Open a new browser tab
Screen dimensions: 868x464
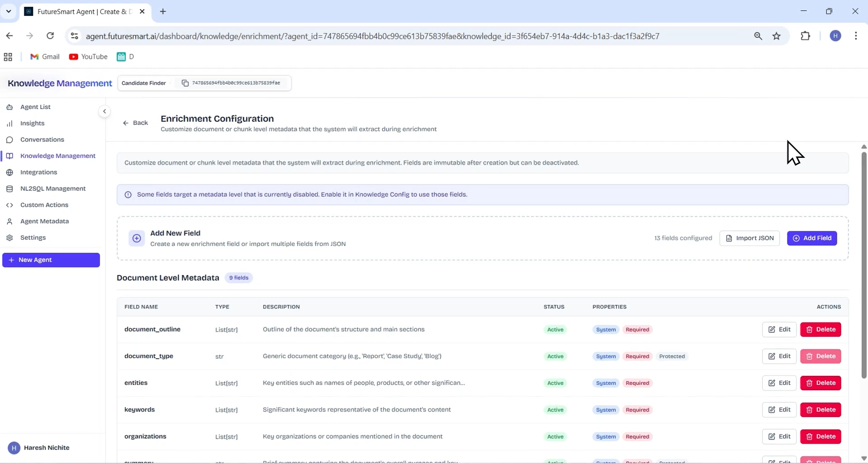pos(163,12)
